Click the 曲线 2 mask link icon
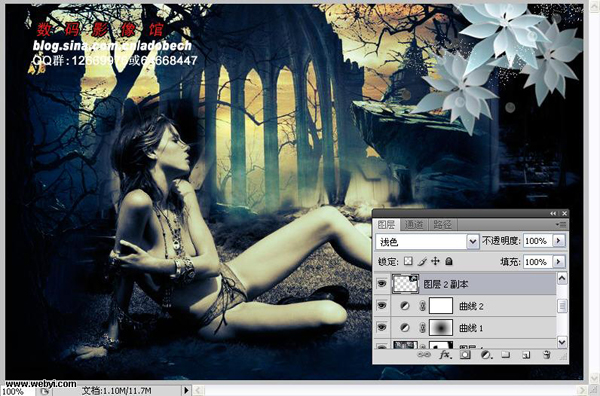Image resolution: width=600 pixels, height=396 pixels. click(x=422, y=306)
